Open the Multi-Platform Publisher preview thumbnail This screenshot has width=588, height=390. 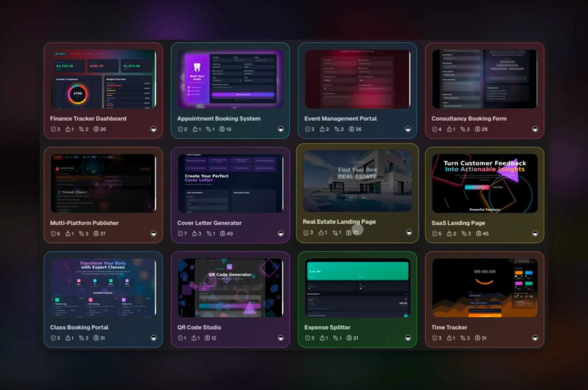click(x=103, y=183)
